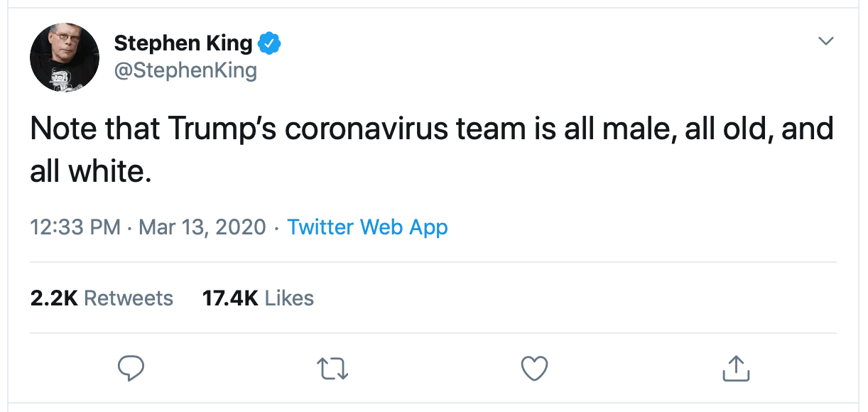Click the blue verified badge
The width and height of the screenshot is (868, 412).
click(x=270, y=44)
